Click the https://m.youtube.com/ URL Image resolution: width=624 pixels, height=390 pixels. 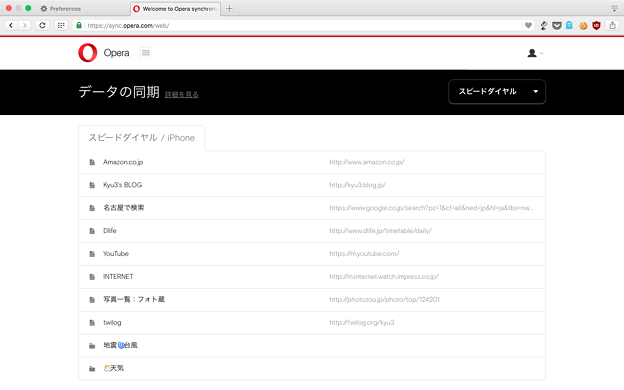coord(364,254)
